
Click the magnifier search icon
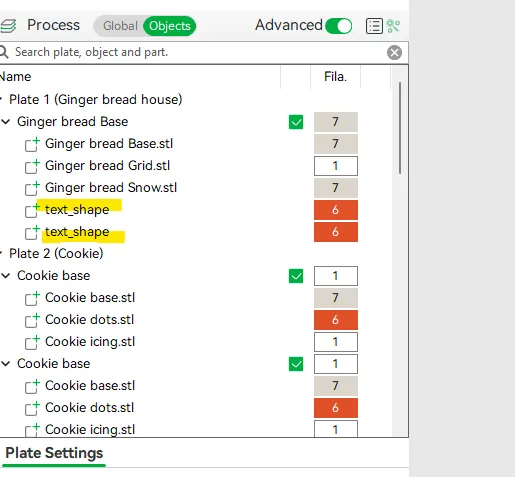pos(3,52)
